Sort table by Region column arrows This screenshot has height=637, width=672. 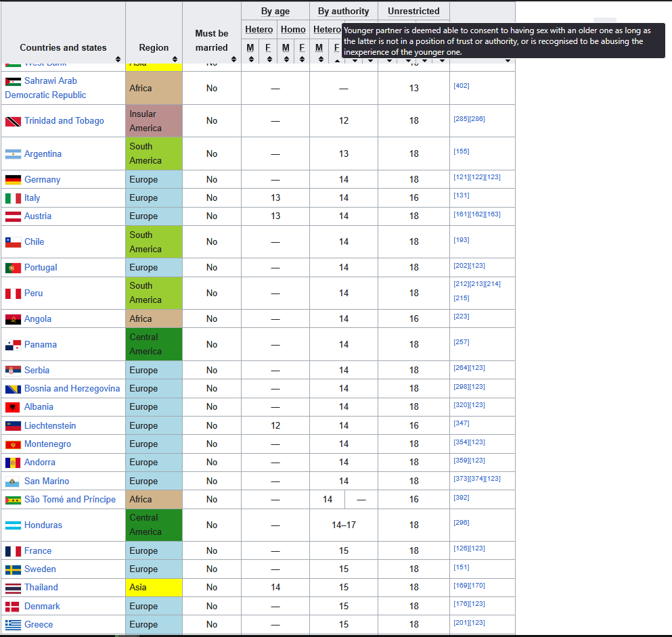[175, 60]
